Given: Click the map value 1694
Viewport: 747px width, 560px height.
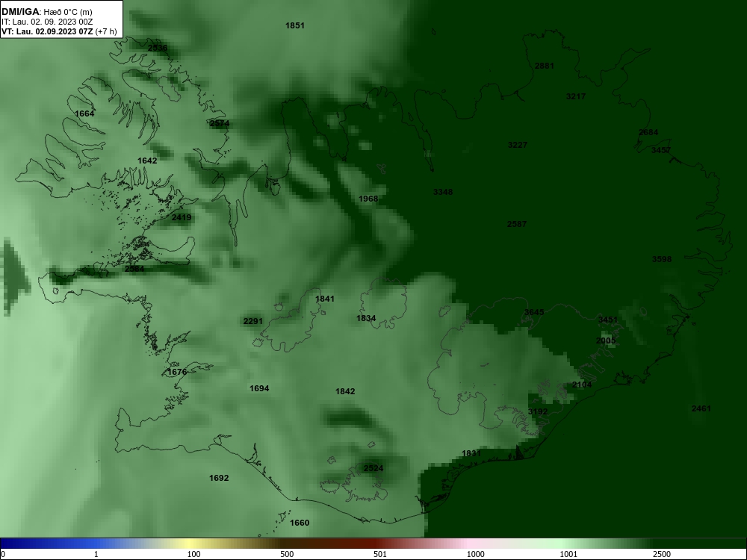Looking at the screenshot, I should [x=259, y=388].
